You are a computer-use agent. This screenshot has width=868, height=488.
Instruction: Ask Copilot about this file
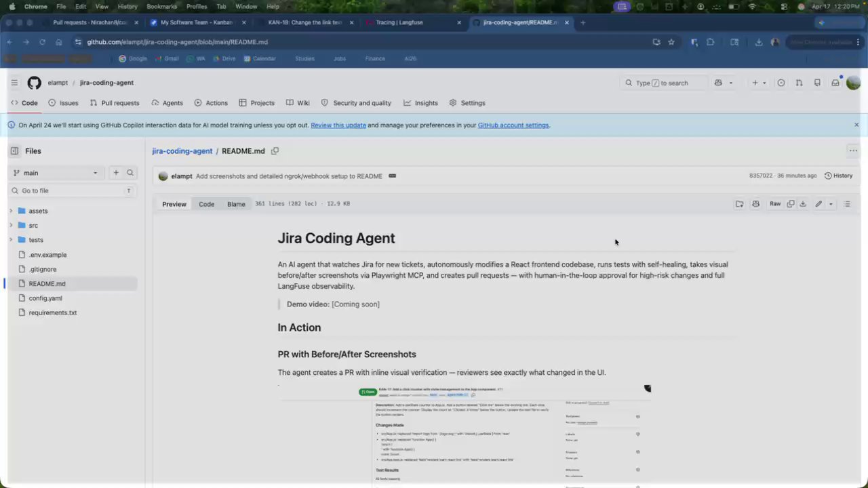[755, 204]
